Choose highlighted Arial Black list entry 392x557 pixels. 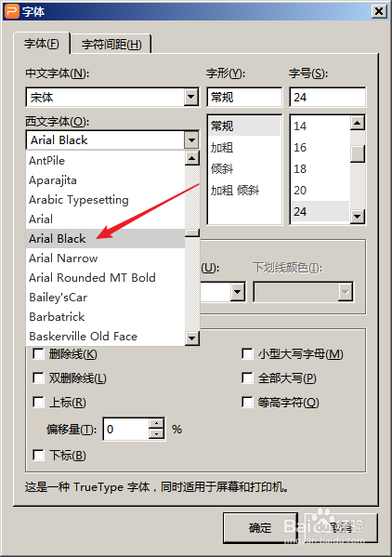tap(105, 238)
